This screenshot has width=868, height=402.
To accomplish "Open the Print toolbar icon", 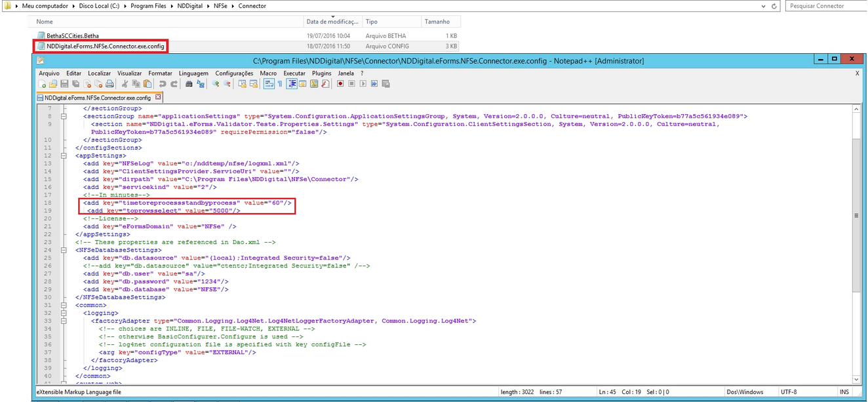I will (x=108, y=83).
